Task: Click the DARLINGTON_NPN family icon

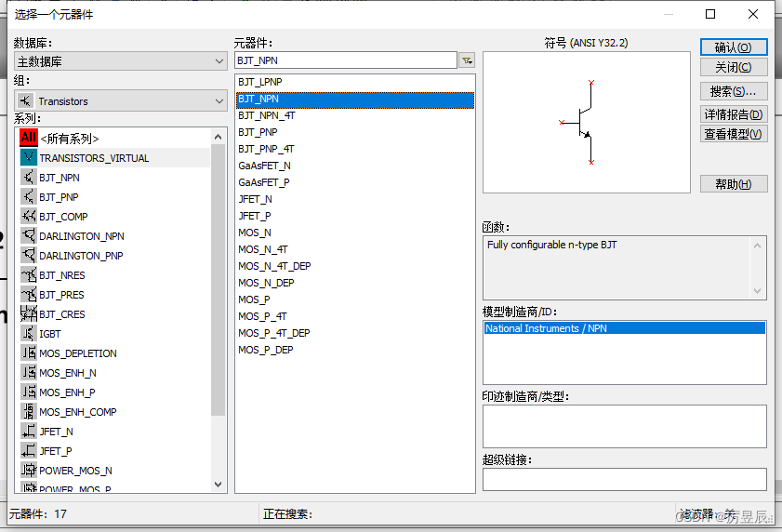Action: coord(28,236)
